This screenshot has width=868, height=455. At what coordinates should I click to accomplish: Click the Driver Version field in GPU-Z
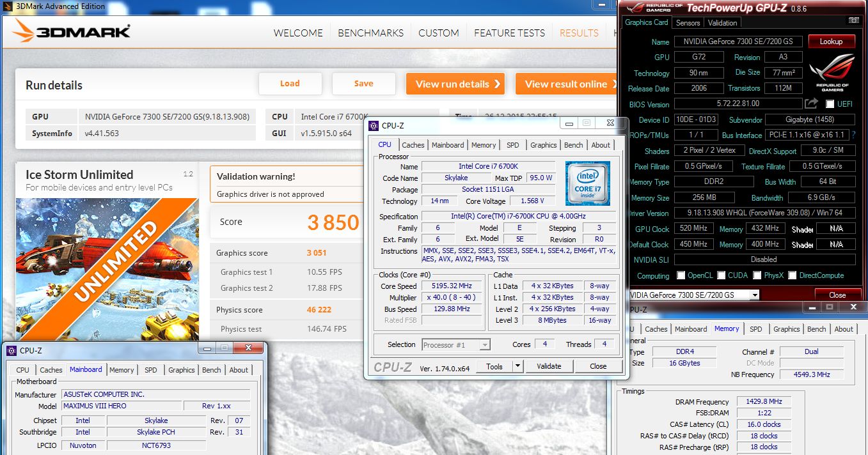[x=764, y=213]
